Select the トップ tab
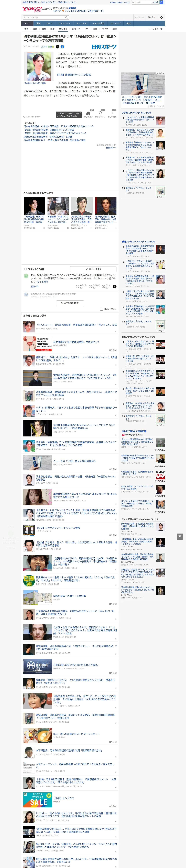Viewport: 186px width, 868px height. [27, 24]
